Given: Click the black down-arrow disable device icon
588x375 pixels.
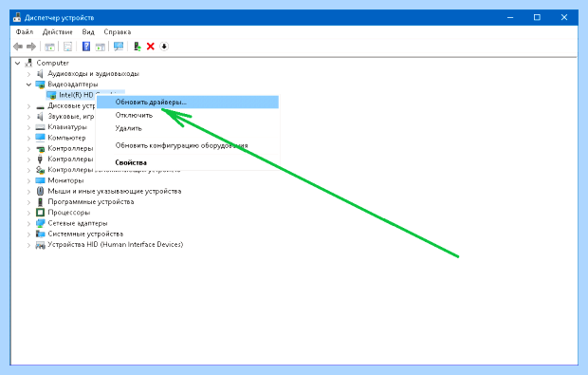Looking at the screenshot, I should coord(164,47).
